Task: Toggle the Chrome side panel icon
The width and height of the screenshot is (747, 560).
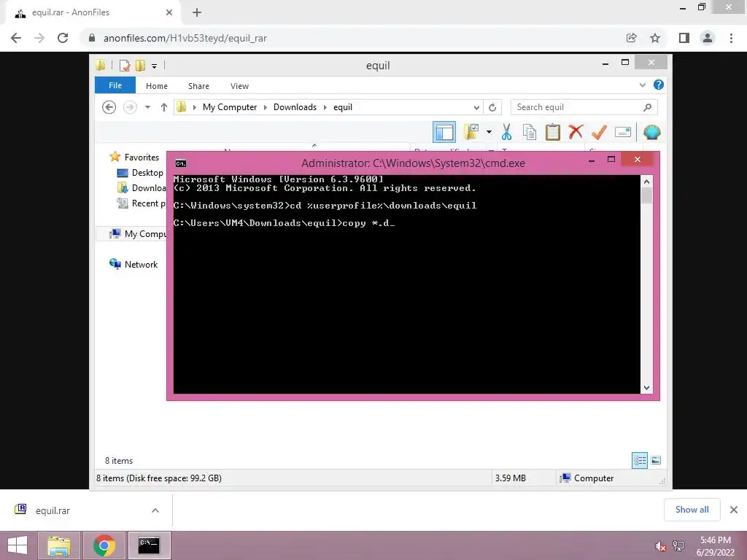Action: click(x=684, y=38)
